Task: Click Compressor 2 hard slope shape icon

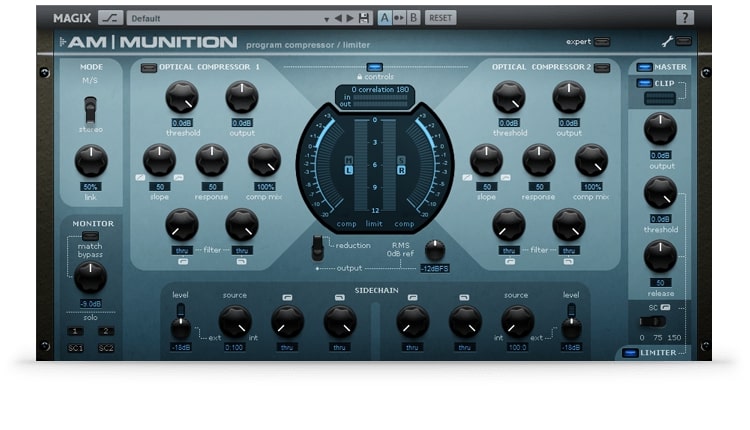Action: click(x=467, y=177)
